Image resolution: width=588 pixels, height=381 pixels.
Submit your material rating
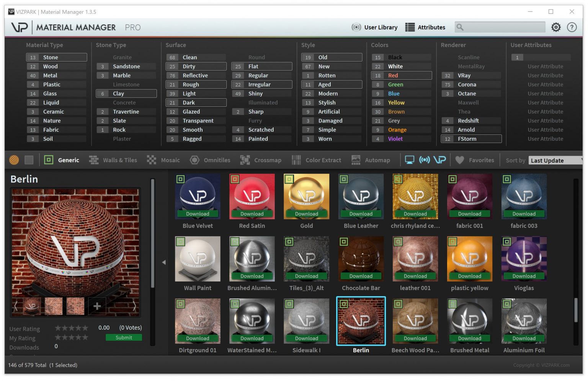(x=124, y=337)
